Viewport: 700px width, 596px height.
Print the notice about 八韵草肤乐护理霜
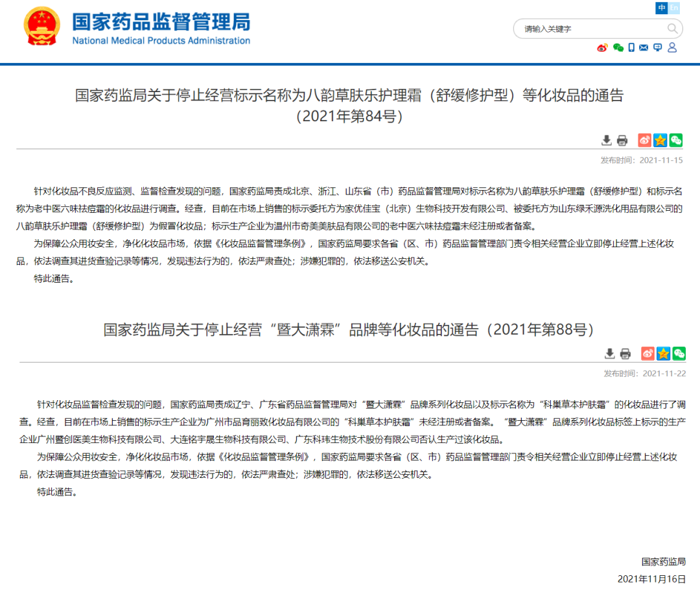click(x=622, y=139)
